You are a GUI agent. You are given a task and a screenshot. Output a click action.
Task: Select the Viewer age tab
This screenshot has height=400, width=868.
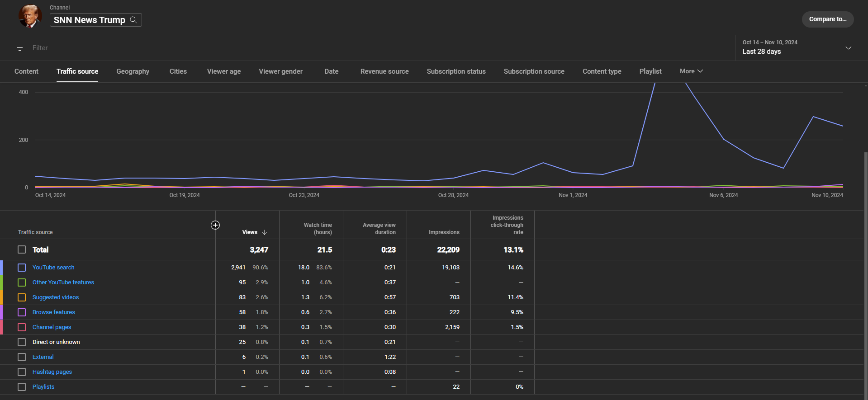pos(223,71)
